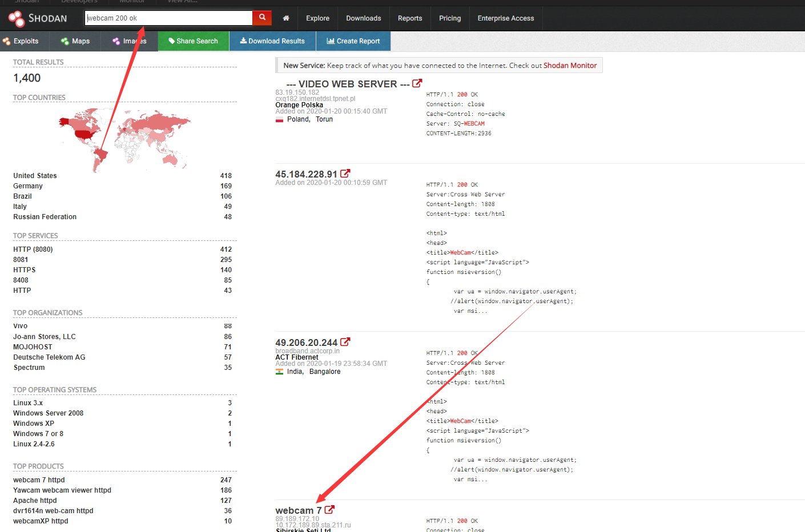Filter by HTTPS service

point(25,270)
